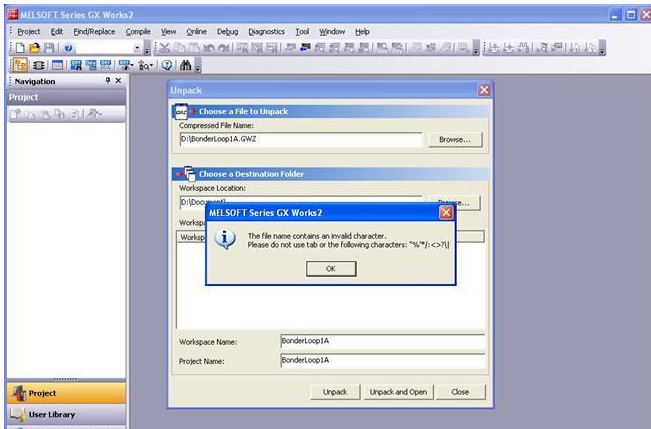Click the Open project folder icon

pos(34,48)
